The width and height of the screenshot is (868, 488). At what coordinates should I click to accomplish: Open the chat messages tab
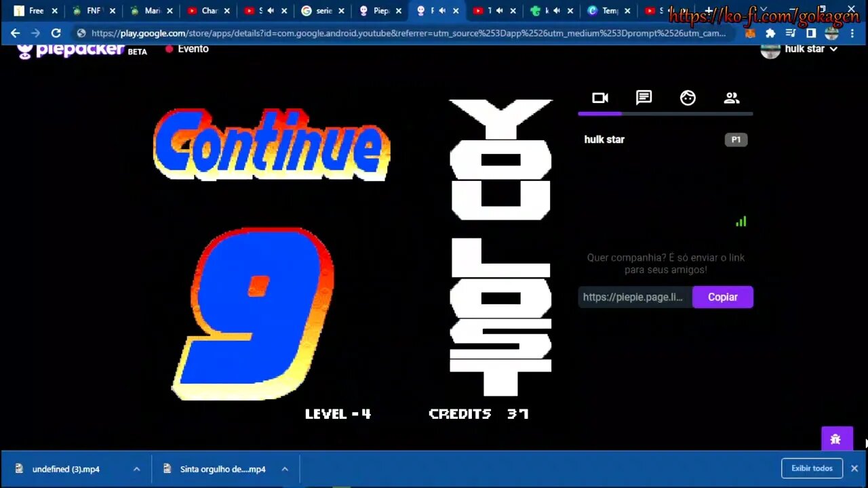(644, 98)
